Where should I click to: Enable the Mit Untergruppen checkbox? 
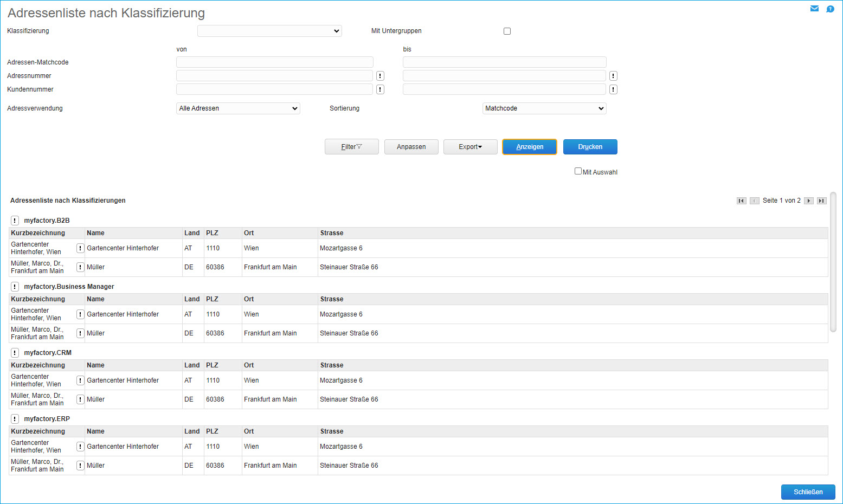(x=507, y=31)
